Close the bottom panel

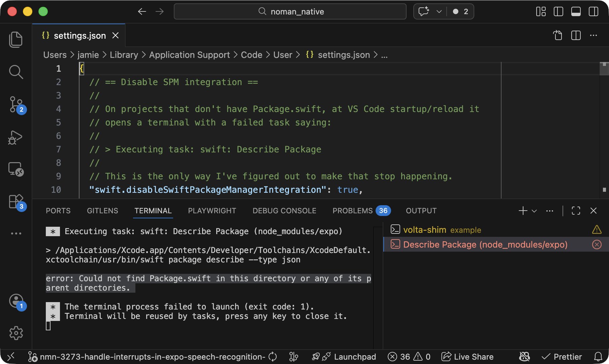click(594, 211)
